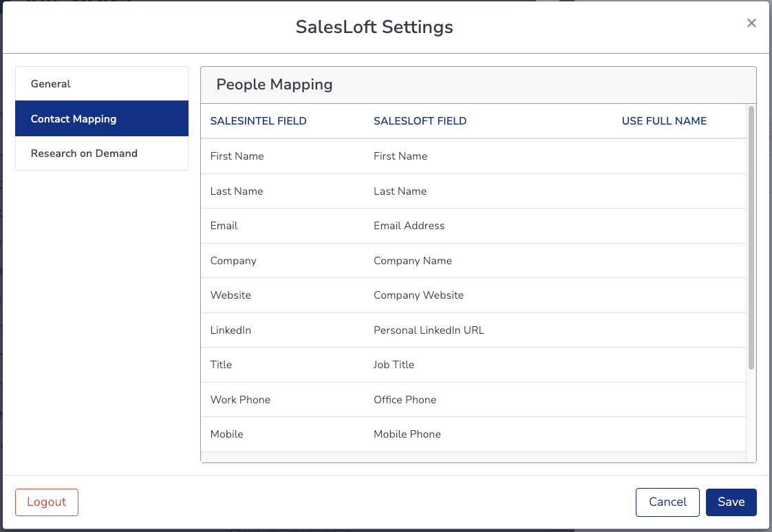Click the SALESINTEL FIELD column header

pos(259,121)
